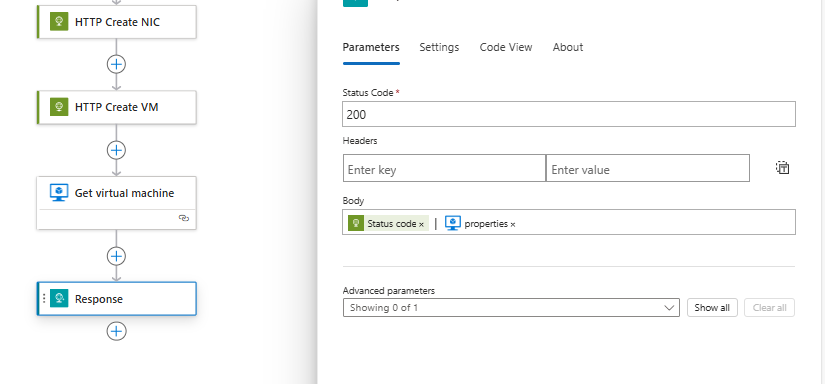Add step below HTTP Create NIC
Screen dimensions: 825x384
[116, 65]
